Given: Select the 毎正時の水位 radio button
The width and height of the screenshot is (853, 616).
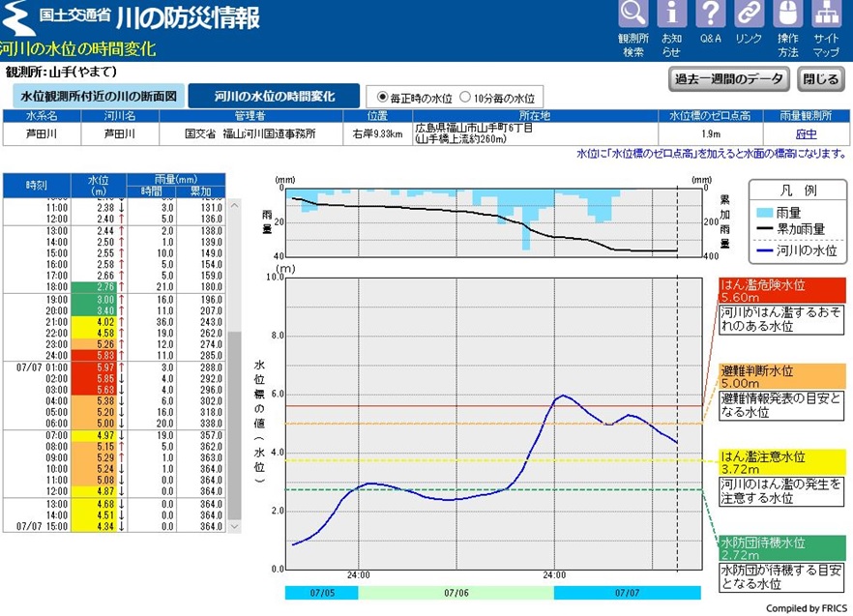Looking at the screenshot, I should coord(382,97).
